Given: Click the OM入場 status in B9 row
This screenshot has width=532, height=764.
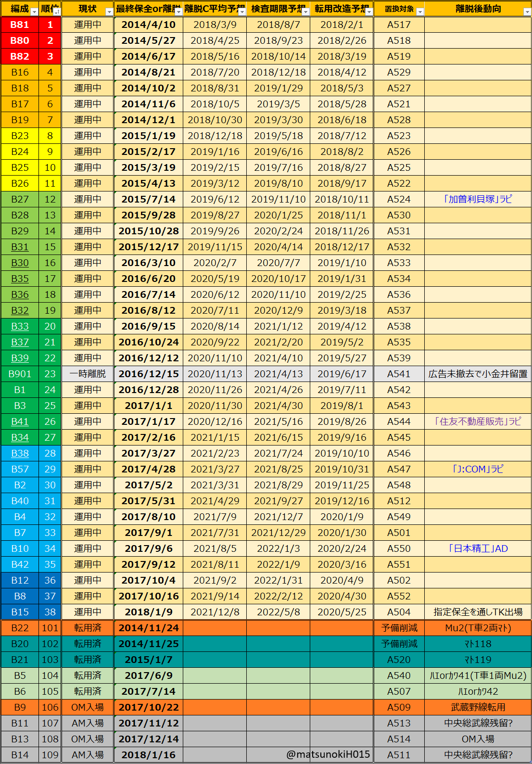Looking at the screenshot, I should coord(88,707).
